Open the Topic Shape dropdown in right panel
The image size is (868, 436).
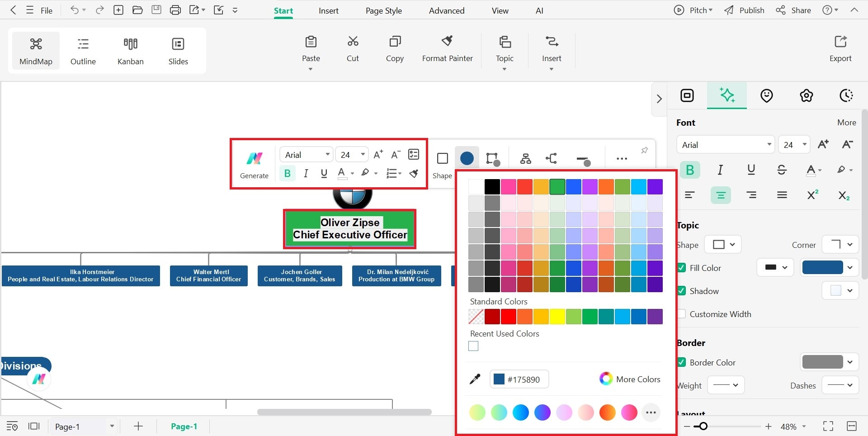coord(723,245)
